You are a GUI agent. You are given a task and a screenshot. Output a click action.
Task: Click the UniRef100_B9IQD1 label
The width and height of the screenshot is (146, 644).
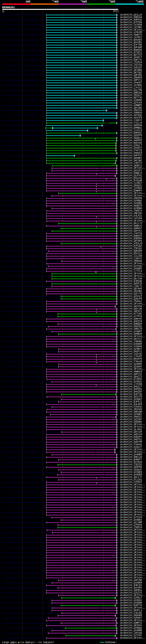131,42
